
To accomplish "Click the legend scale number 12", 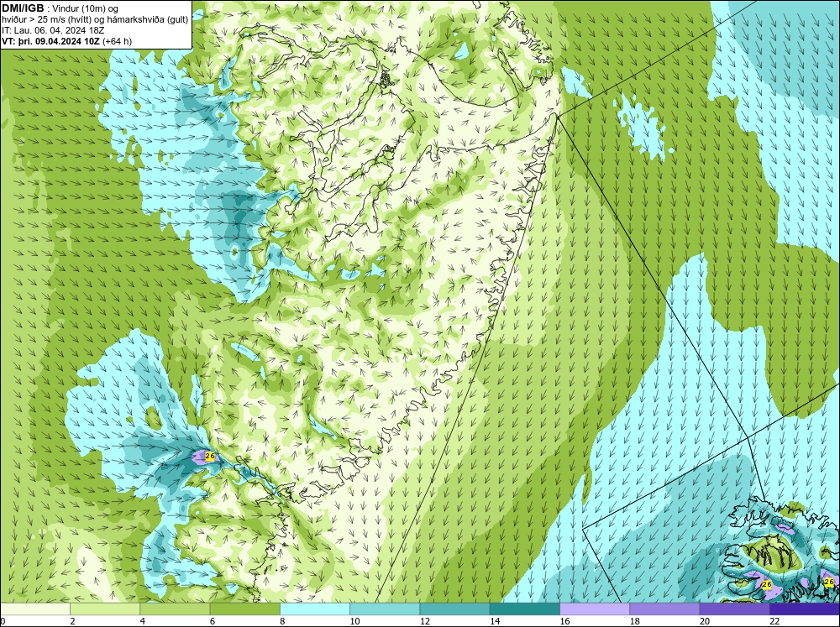I will 425,621.
